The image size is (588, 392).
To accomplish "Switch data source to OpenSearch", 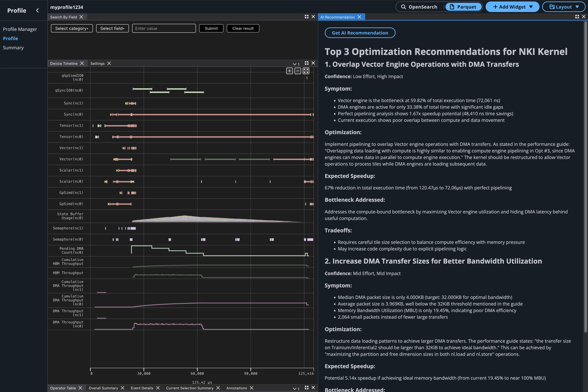I will (x=419, y=7).
